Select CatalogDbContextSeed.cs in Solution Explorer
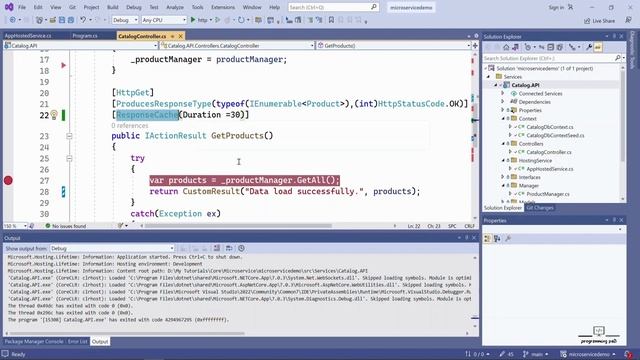The image size is (640, 360). (555, 135)
